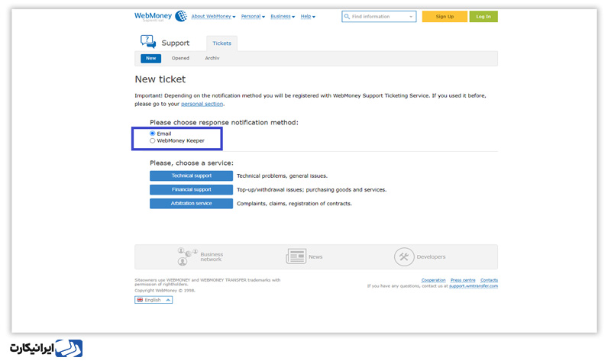
Task: Select the New tickets sub-tab
Action: 150,59
